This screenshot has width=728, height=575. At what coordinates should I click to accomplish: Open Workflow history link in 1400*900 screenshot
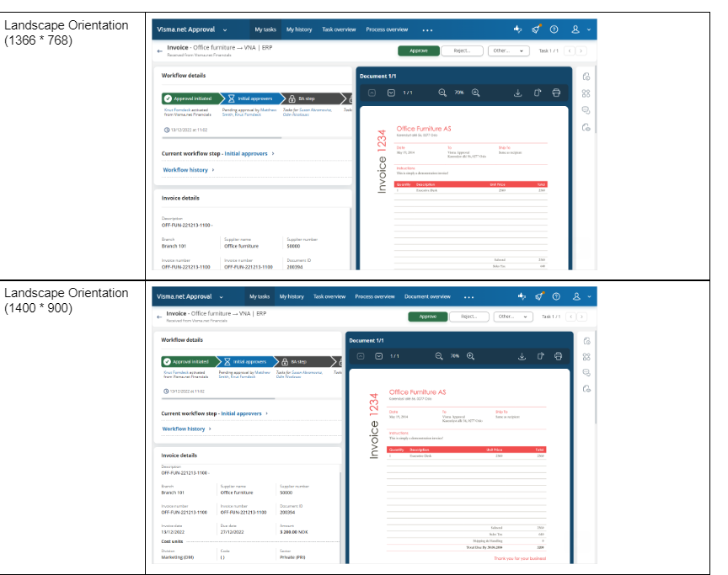point(184,429)
